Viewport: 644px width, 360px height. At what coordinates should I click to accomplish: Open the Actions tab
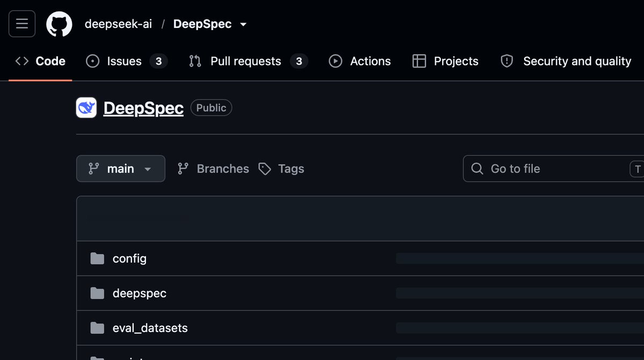(x=360, y=61)
